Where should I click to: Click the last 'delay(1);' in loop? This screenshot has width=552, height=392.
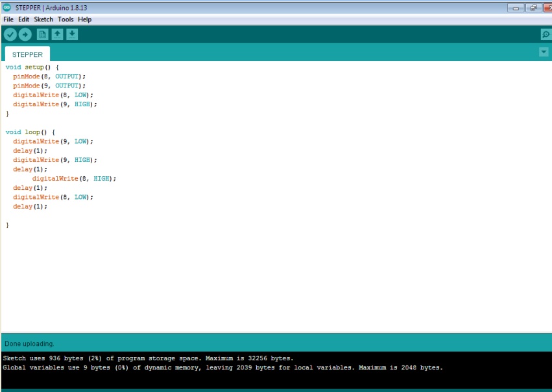(x=30, y=207)
